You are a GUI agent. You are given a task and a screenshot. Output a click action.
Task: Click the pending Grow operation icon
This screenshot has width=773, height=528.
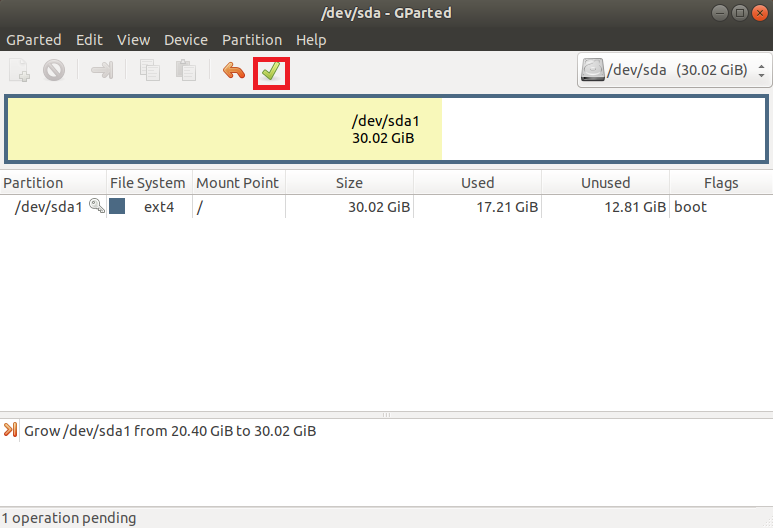pyautogui.click(x=10, y=430)
